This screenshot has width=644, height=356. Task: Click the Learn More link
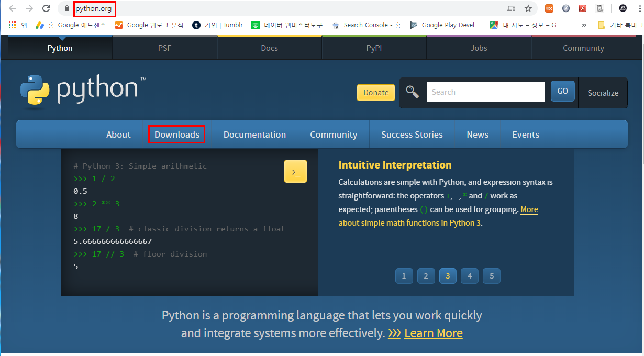point(434,333)
